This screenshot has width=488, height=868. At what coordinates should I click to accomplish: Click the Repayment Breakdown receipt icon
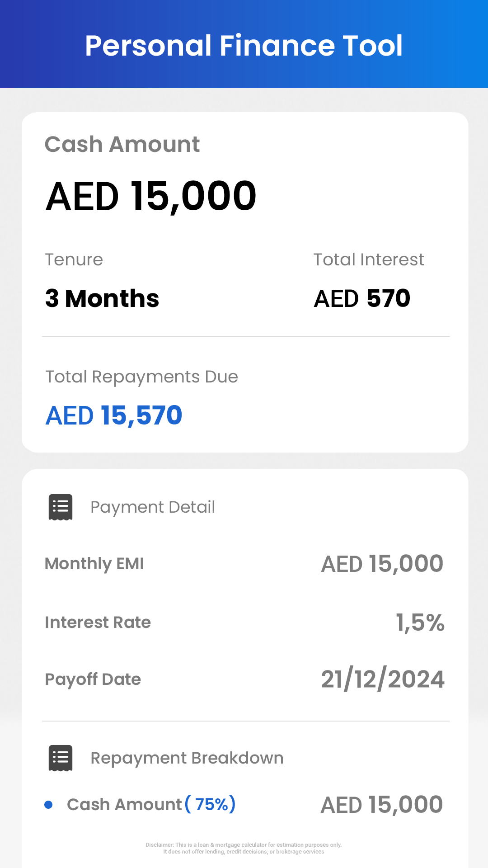[x=61, y=758]
